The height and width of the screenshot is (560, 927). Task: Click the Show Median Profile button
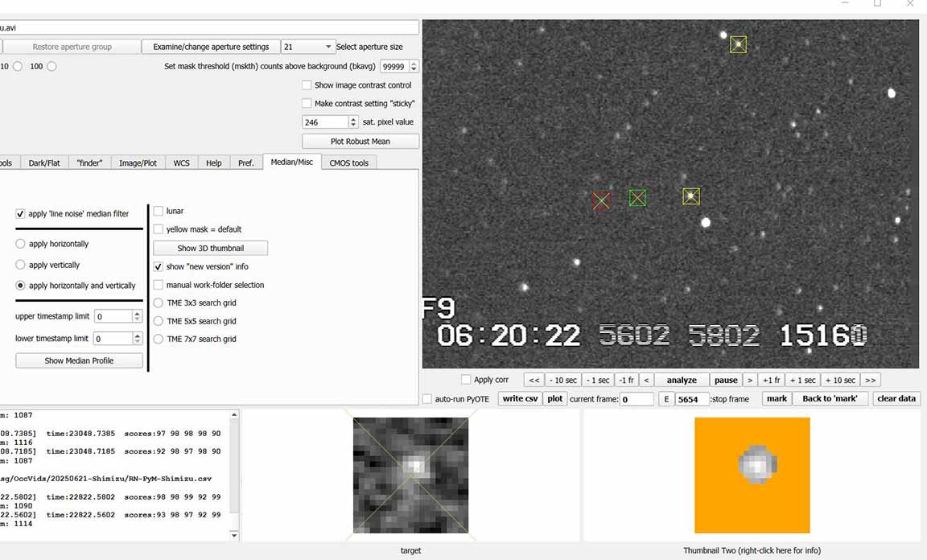(x=79, y=360)
